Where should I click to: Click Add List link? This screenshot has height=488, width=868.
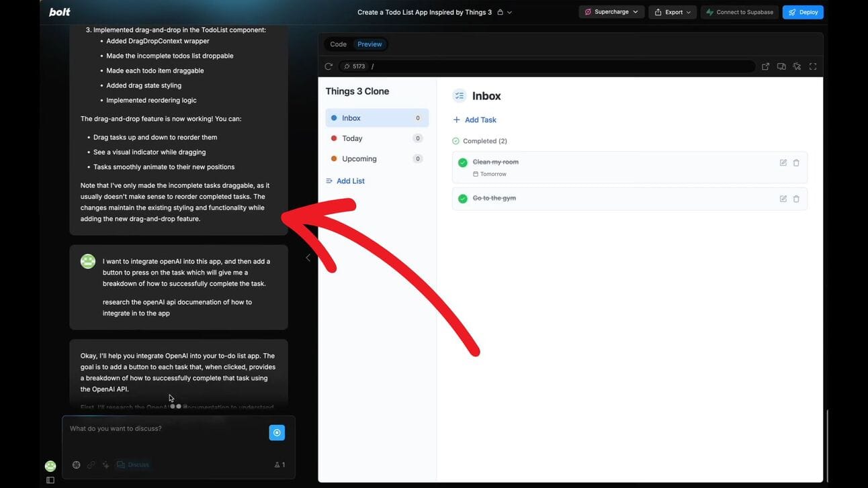(345, 181)
